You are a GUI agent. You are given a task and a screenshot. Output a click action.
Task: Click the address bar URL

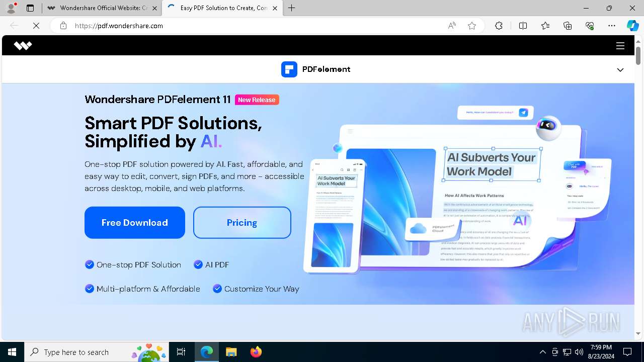pyautogui.click(x=119, y=26)
